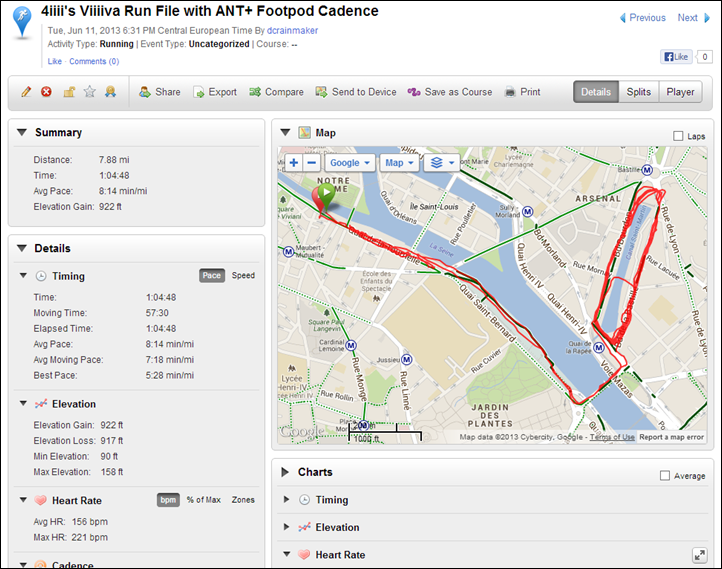Click the Export toolbar item
Image resolution: width=722 pixels, height=569 pixels.
[215, 92]
